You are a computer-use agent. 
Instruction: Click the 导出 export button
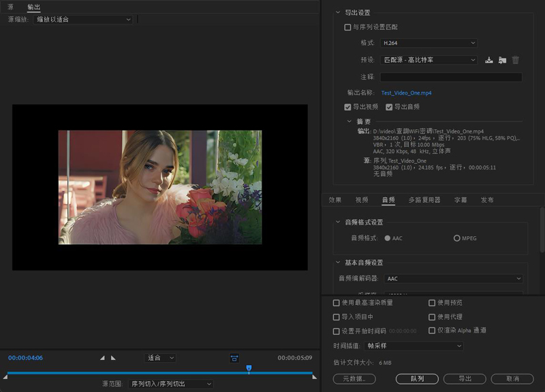pyautogui.click(x=465, y=378)
